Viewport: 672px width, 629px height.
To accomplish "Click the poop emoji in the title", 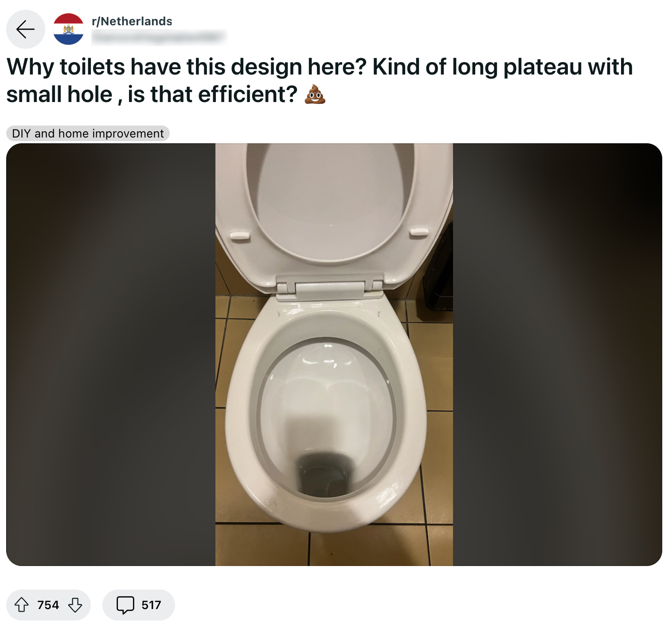I will tap(315, 94).
